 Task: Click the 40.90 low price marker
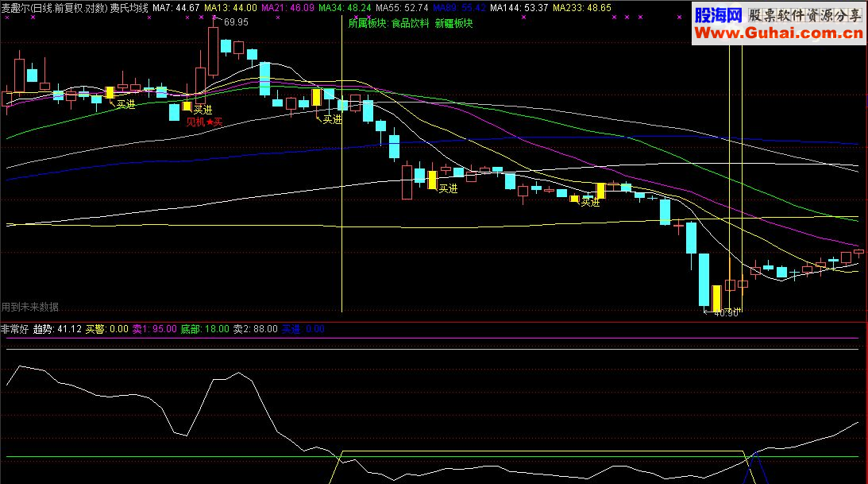[x=727, y=313]
